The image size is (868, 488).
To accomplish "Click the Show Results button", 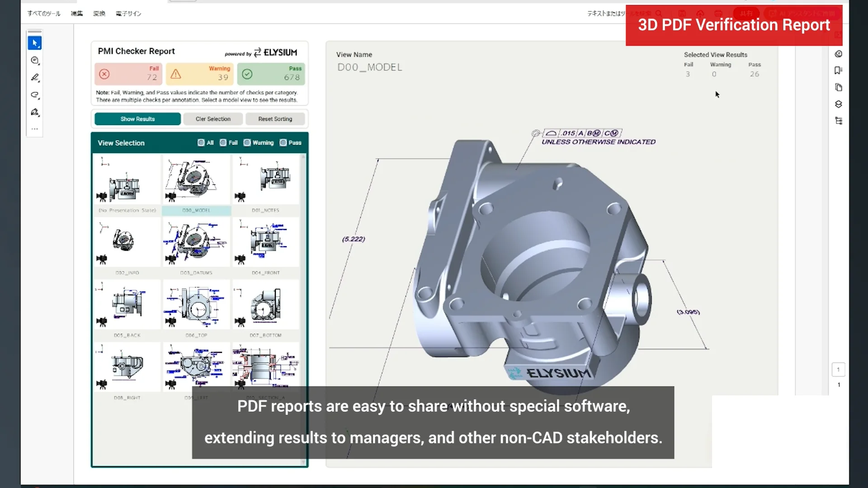I will click(137, 119).
